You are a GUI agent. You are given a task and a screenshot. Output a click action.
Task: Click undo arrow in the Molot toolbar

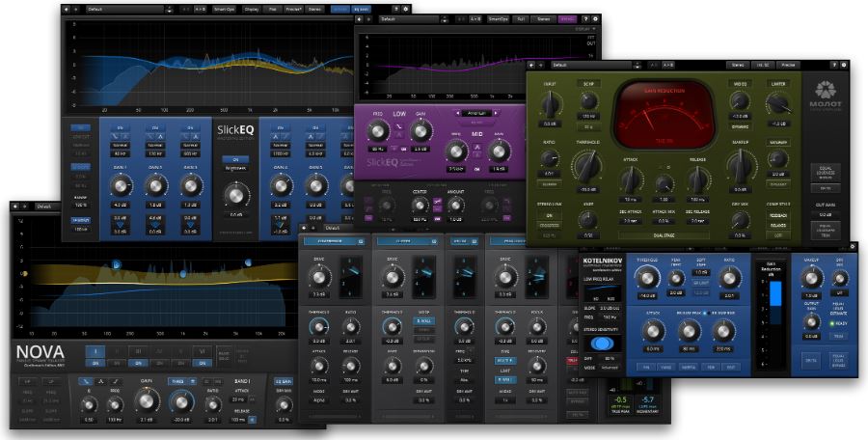pyautogui.click(x=531, y=65)
